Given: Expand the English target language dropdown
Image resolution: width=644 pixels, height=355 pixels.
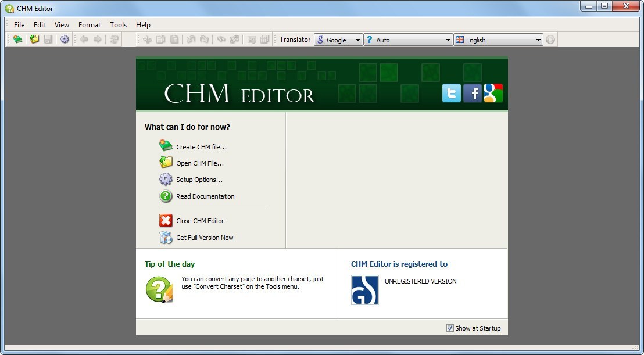Looking at the screenshot, I should pos(498,40).
